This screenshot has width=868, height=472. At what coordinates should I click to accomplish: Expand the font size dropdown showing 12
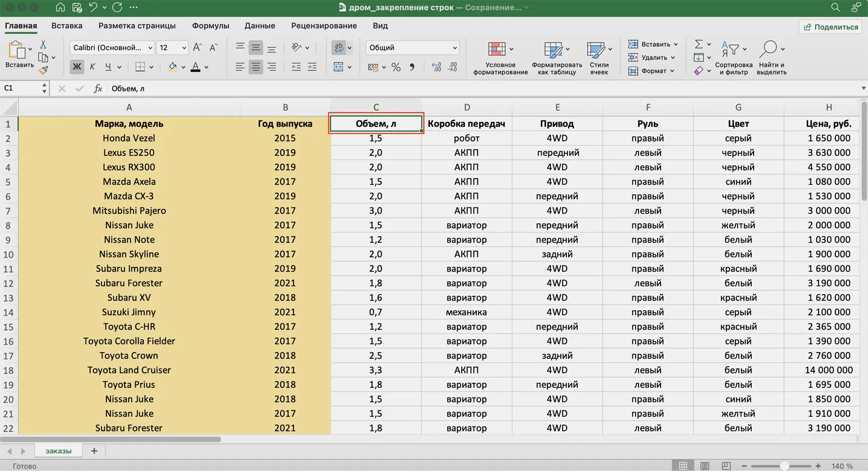(x=184, y=48)
